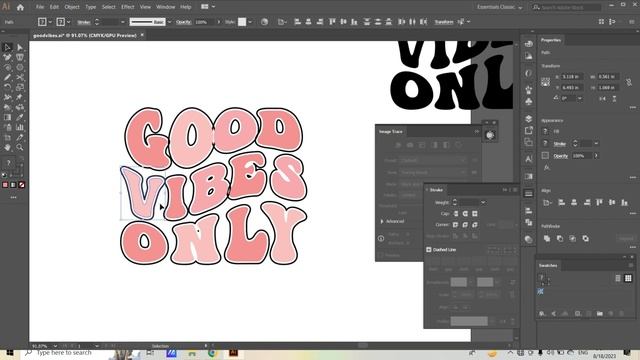640x360 pixels.
Task: Select the Image Trace panel tab
Action: (x=391, y=131)
